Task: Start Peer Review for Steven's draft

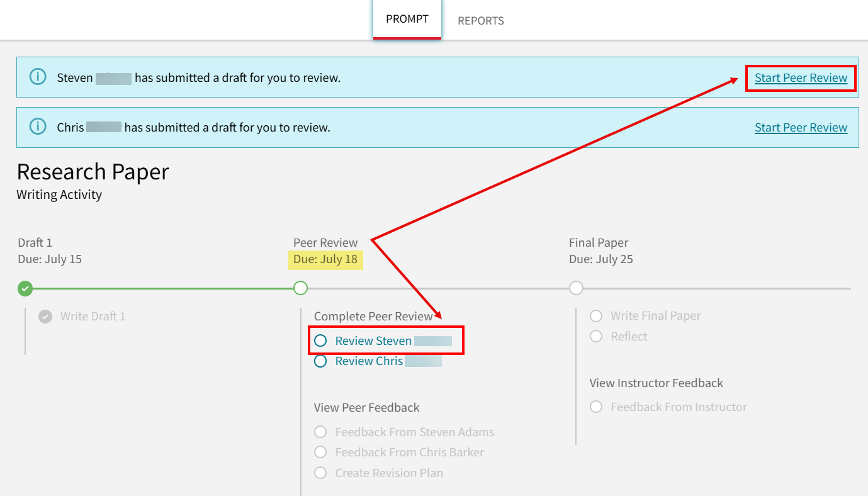Action: click(801, 78)
